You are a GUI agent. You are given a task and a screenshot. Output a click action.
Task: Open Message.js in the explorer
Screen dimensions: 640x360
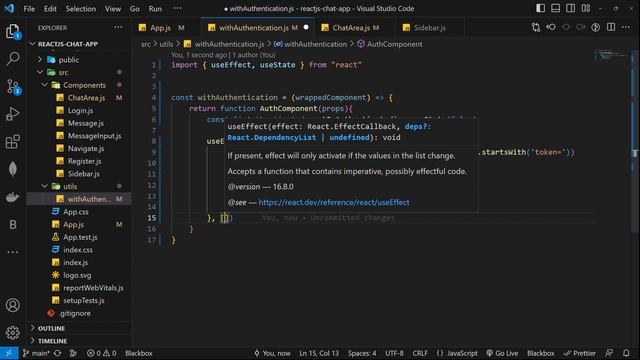86,123
